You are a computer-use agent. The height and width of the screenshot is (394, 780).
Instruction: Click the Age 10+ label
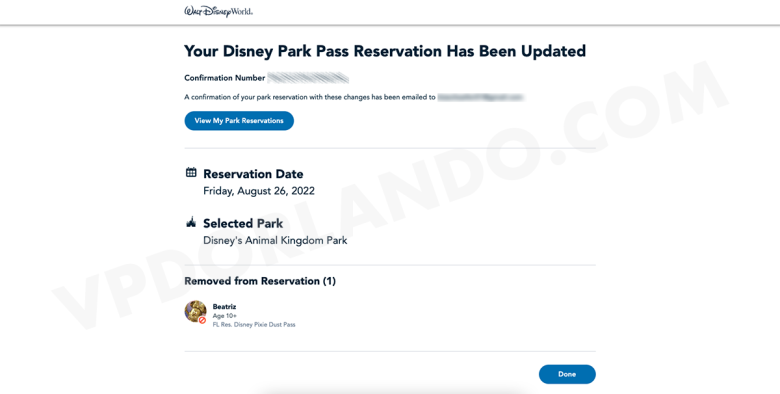[224, 316]
